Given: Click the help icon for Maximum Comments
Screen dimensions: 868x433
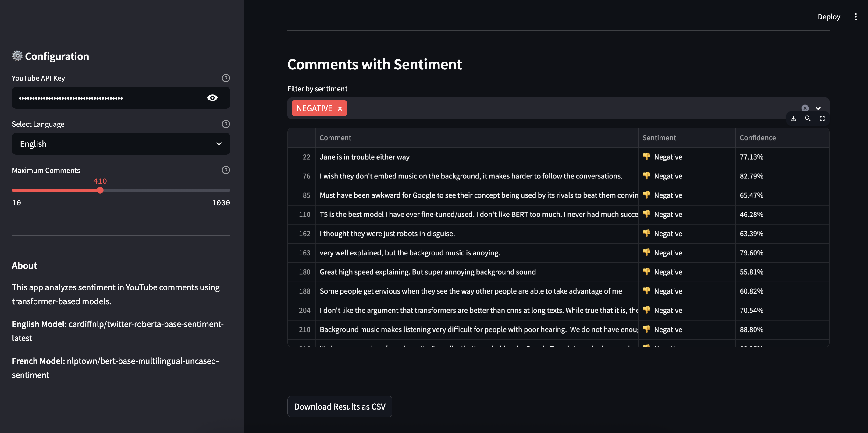Looking at the screenshot, I should [226, 170].
